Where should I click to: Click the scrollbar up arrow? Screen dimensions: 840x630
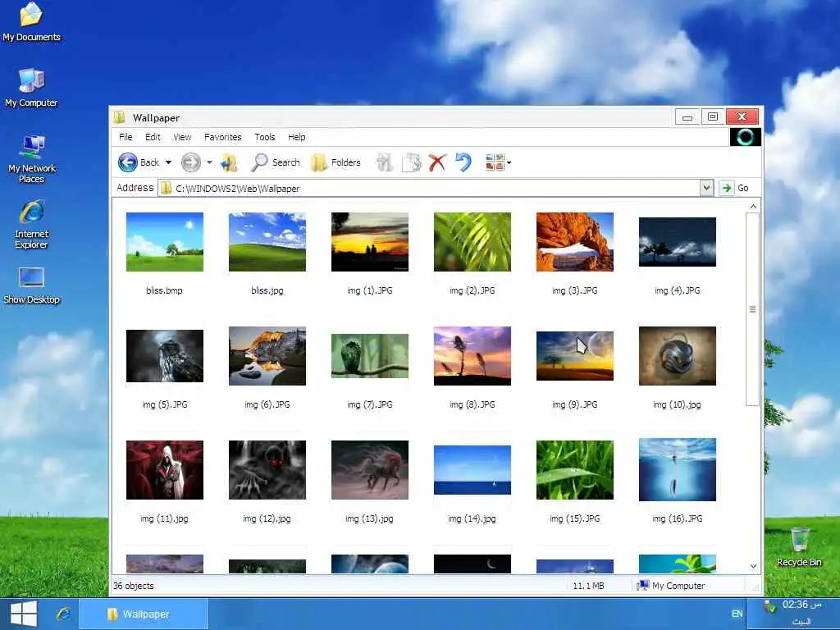[753, 206]
